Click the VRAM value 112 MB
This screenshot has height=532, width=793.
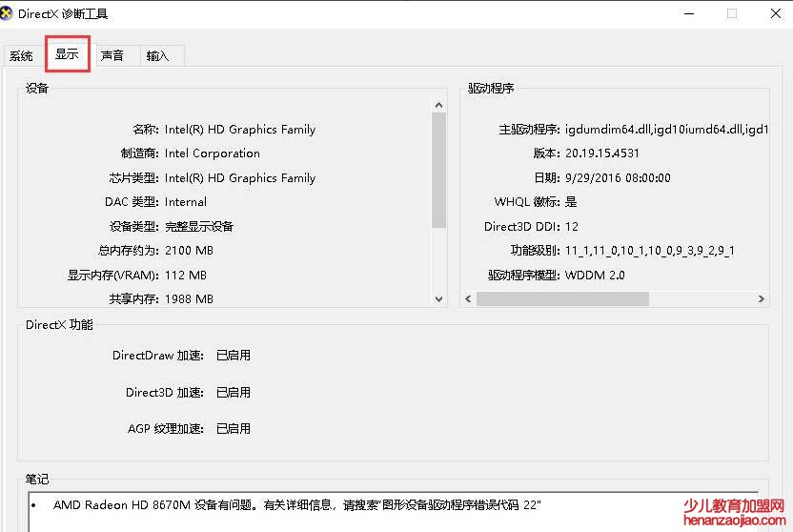[186, 276]
